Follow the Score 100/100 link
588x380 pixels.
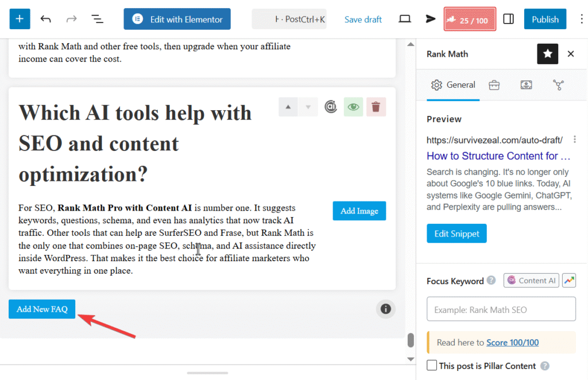pos(512,342)
